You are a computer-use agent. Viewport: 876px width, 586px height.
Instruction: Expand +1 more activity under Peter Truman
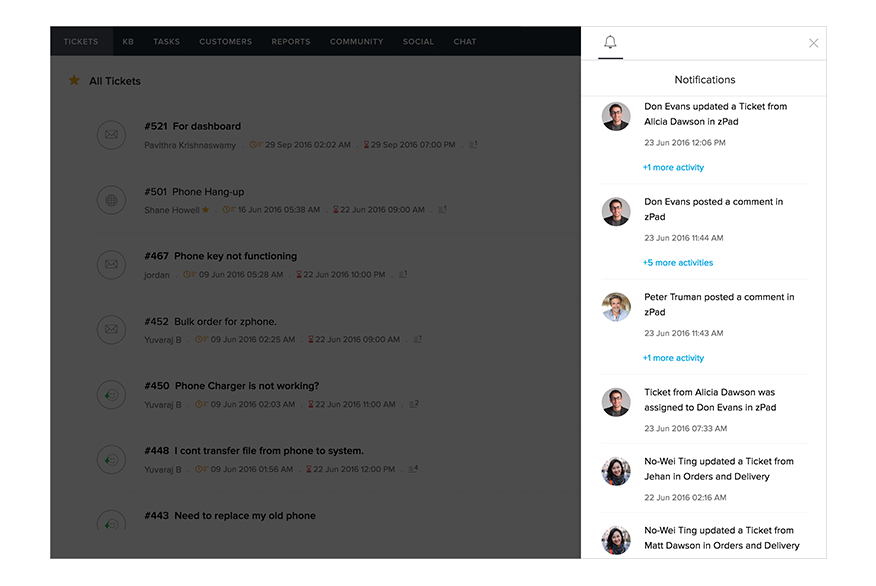673,358
